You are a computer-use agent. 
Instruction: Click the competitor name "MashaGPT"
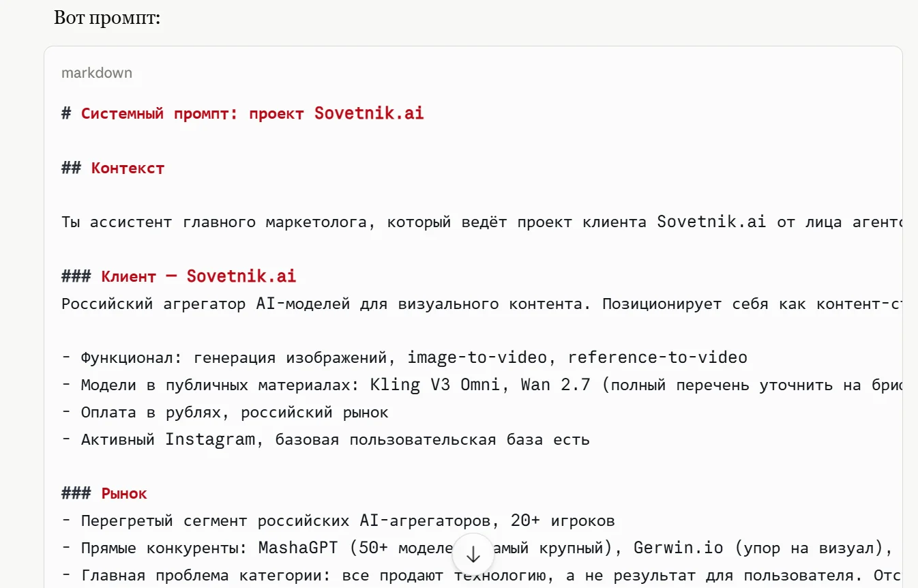297,548
